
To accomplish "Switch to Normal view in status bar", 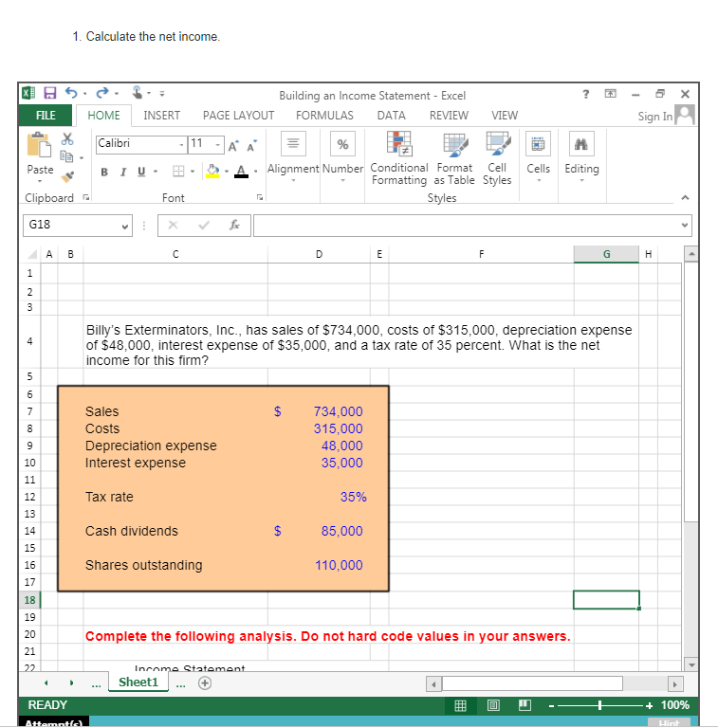I will [x=460, y=705].
